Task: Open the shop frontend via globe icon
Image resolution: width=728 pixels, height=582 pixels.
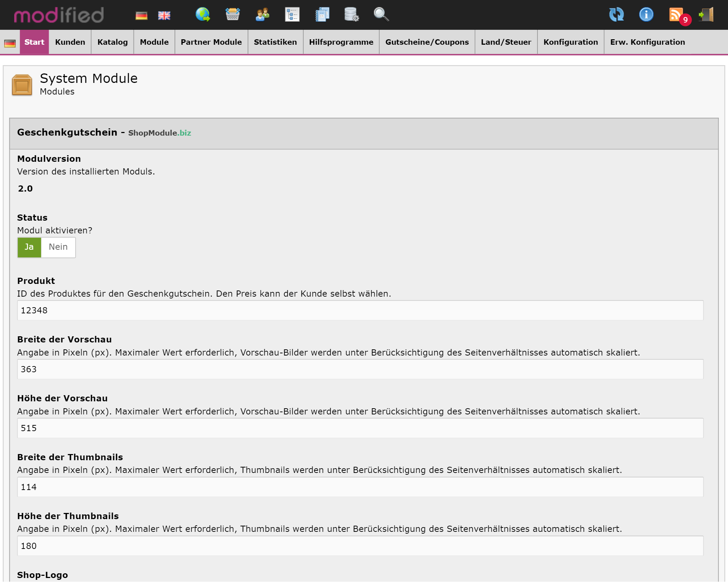Action: pyautogui.click(x=203, y=15)
